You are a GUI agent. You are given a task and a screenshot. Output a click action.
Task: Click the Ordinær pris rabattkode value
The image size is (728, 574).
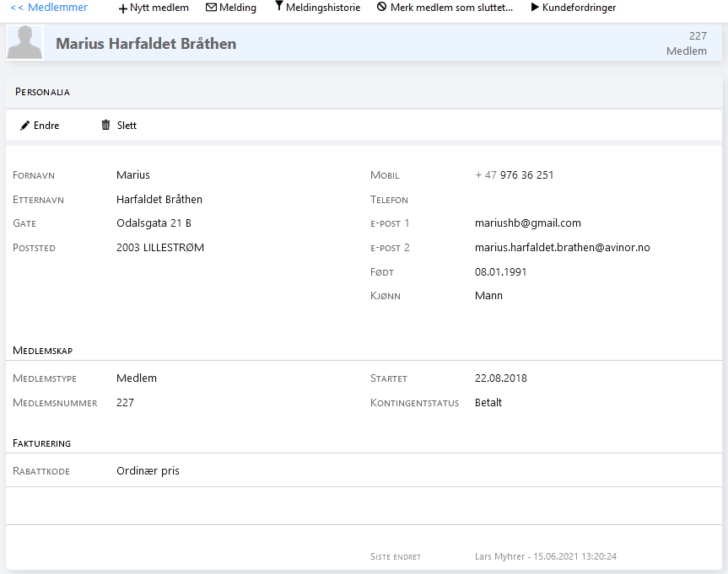[x=148, y=471]
